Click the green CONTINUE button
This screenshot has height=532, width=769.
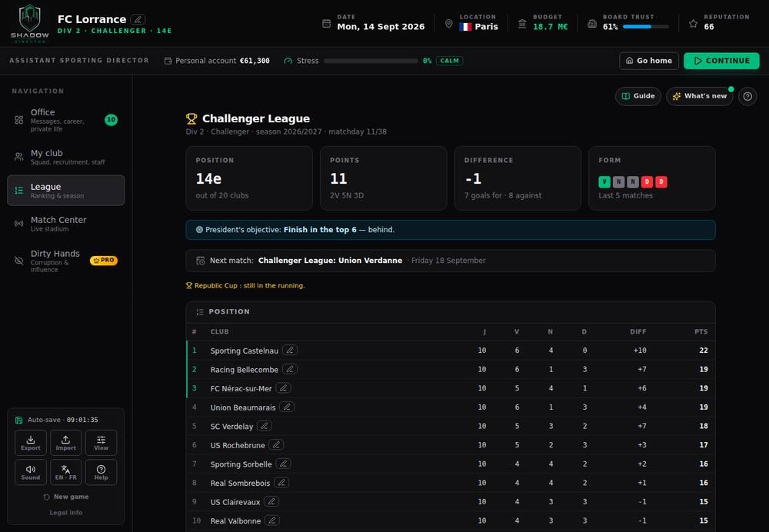click(721, 61)
